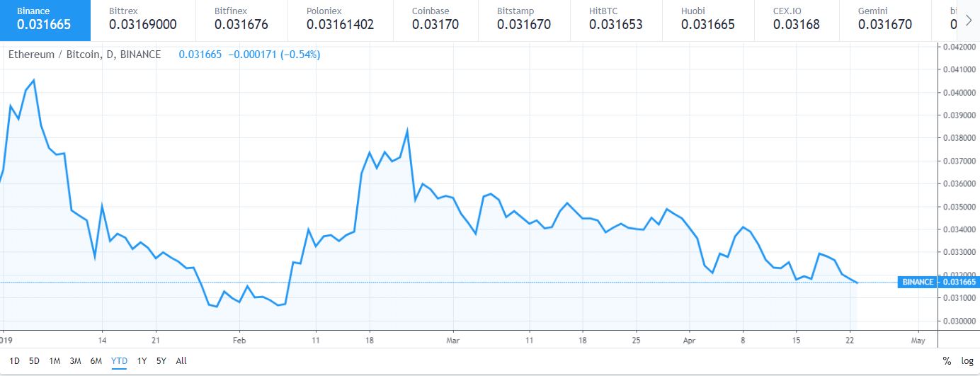Display the 5Y chart range

(x=161, y=361)
